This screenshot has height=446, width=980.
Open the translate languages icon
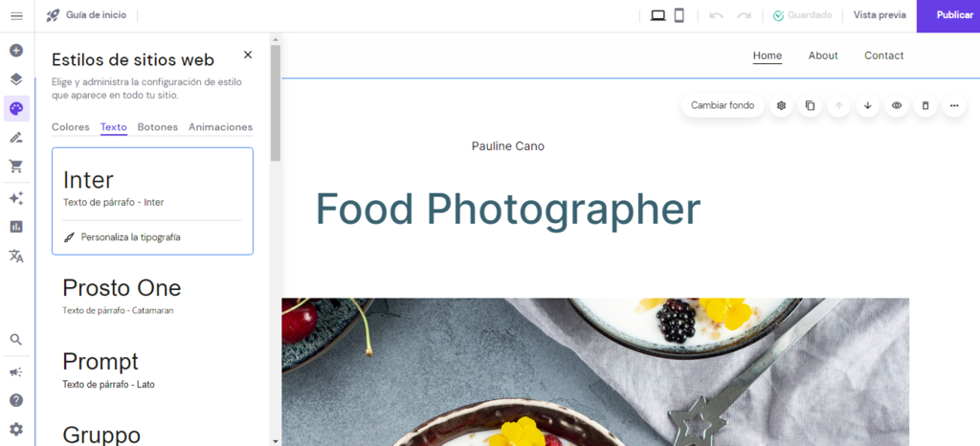(x=16, y=256)
